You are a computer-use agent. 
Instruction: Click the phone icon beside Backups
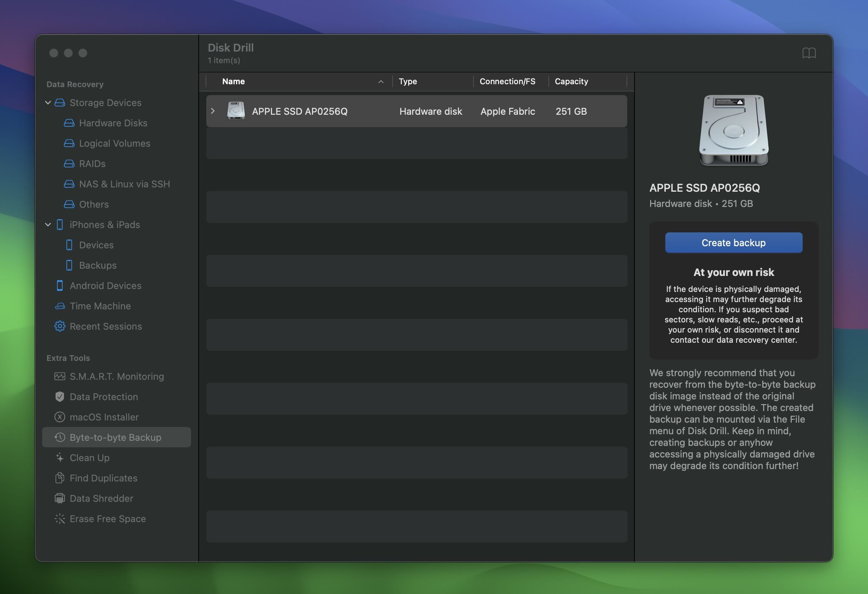point(69,265)
